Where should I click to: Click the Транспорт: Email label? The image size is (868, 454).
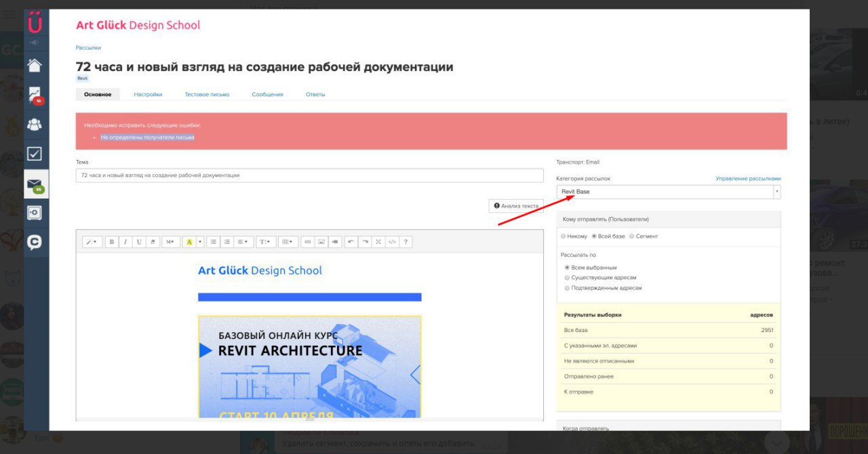click(x=578, y=163)
